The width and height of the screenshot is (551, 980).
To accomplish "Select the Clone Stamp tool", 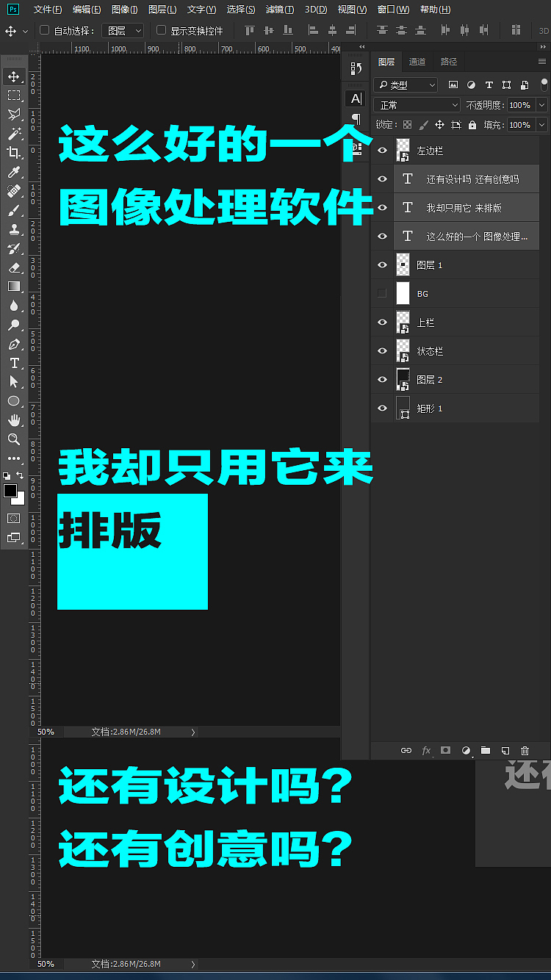I will (14, 229).
